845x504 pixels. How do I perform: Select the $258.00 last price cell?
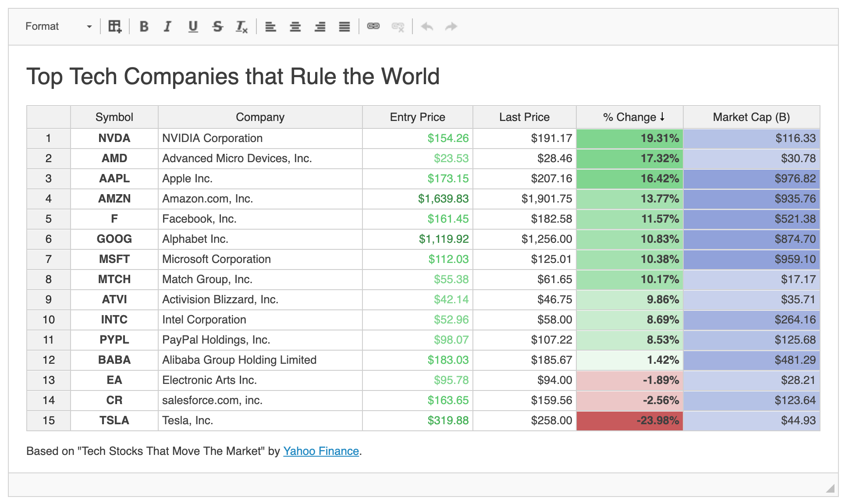[525, 420]
